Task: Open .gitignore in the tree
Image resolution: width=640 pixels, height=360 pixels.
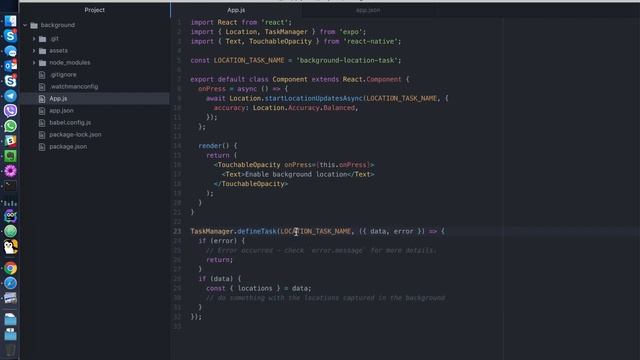Action: [x=63, y=75]
